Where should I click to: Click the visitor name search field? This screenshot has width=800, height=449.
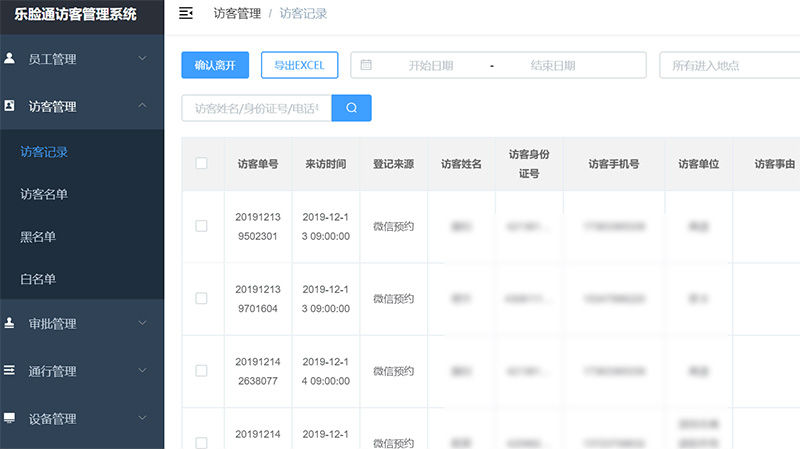[x=256, y=108]
